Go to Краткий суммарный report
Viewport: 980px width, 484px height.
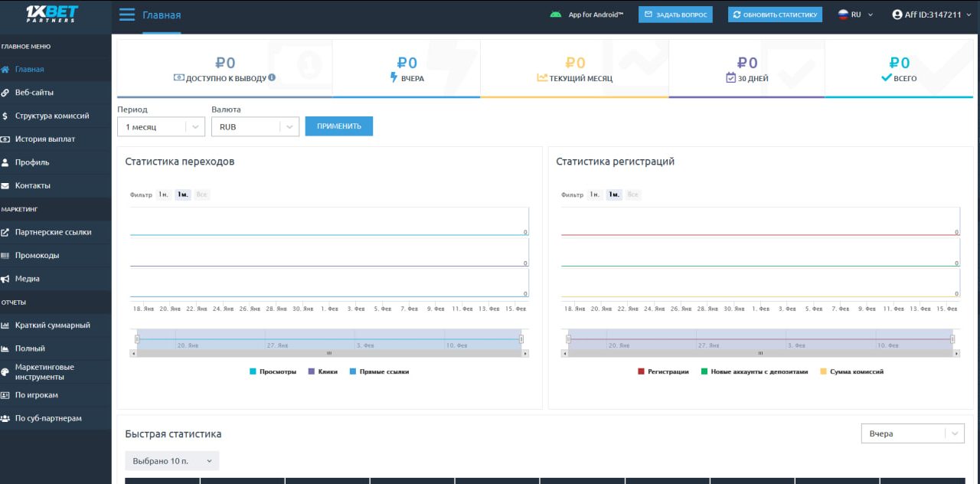point(52,325)
